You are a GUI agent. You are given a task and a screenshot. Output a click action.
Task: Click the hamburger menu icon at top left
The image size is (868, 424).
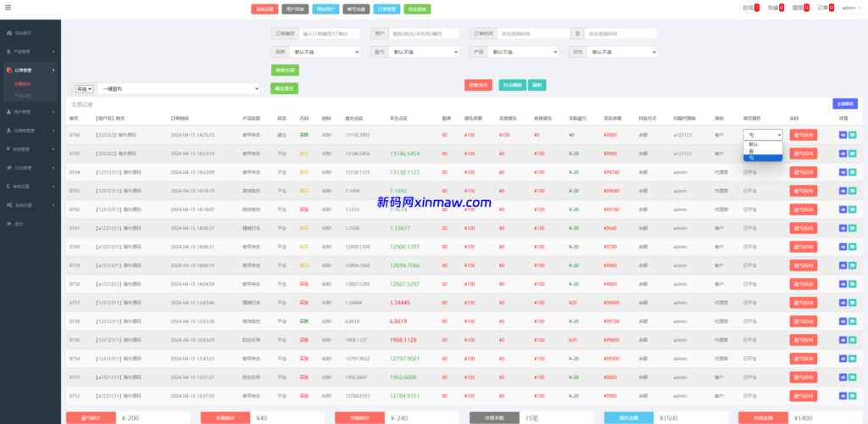point(7,8)
